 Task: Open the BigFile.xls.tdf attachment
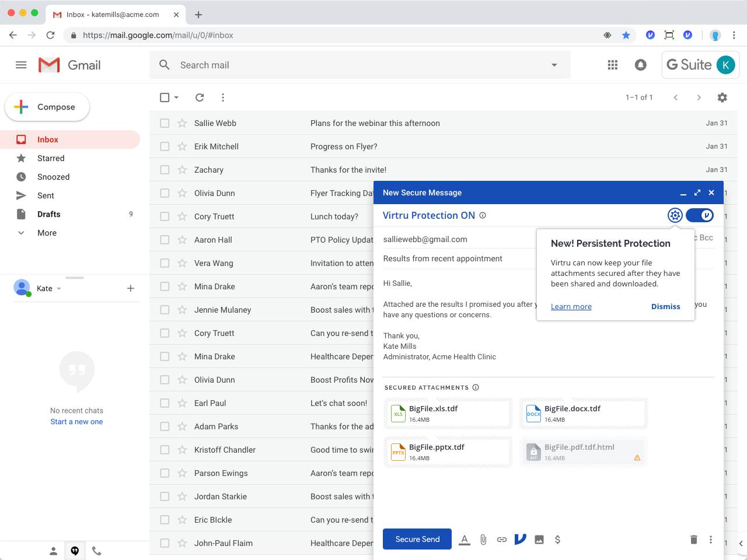[448, 414]
